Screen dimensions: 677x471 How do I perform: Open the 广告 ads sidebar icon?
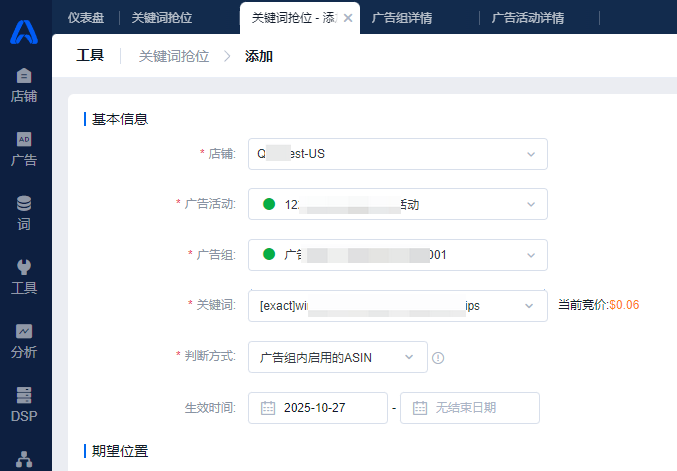pos(24,149)
